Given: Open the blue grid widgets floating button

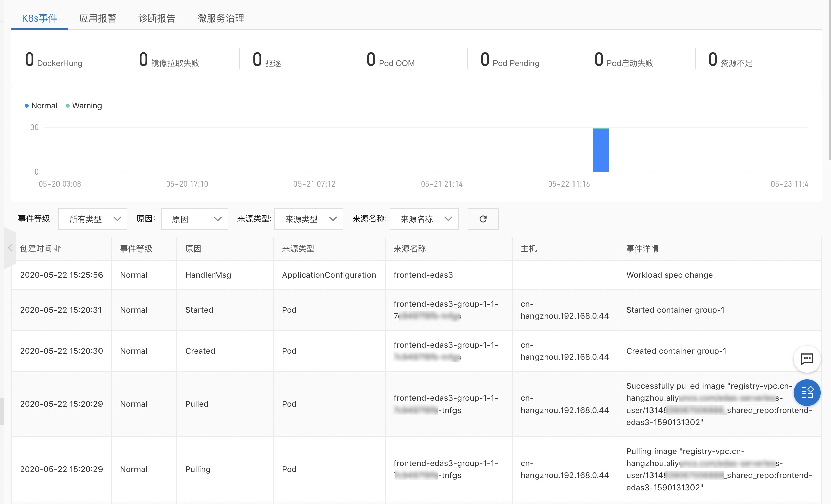Looking at the screenshot, I should tap(807, 393).
